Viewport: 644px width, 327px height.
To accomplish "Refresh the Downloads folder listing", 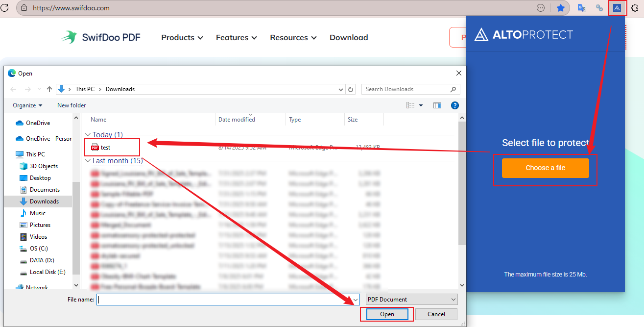I will [351, 89].
